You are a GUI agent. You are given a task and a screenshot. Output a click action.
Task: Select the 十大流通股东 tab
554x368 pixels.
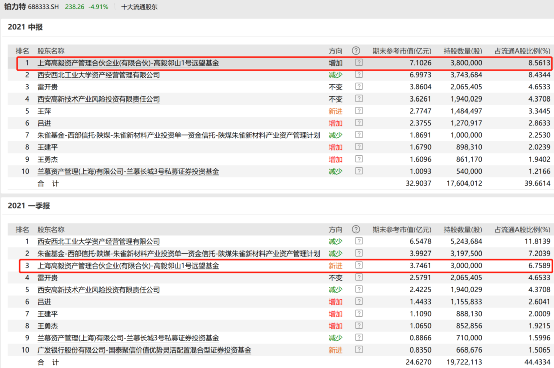coord(139,7)
